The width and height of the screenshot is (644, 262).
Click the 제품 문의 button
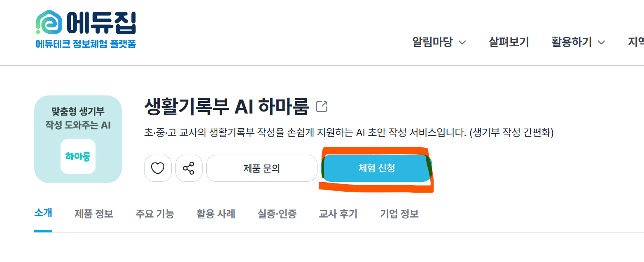262,168
